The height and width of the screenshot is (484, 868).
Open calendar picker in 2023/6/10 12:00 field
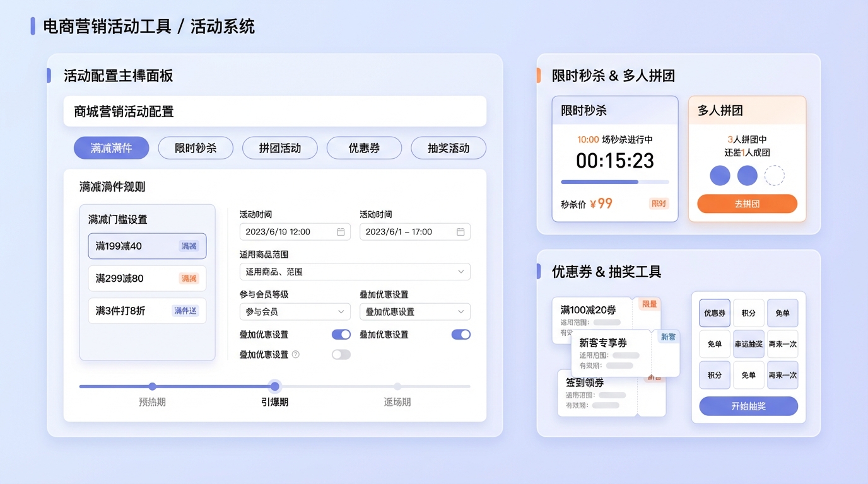[x=341, y=232]
